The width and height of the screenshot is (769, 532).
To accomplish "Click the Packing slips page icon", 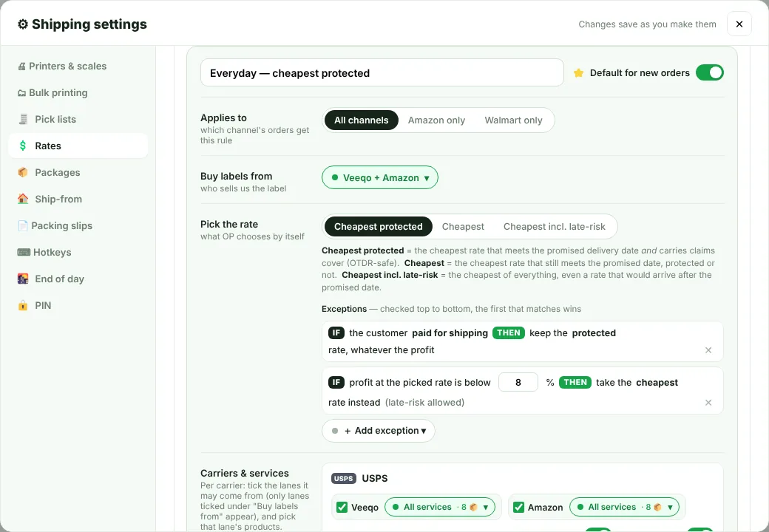I will (x=23, y=225).
